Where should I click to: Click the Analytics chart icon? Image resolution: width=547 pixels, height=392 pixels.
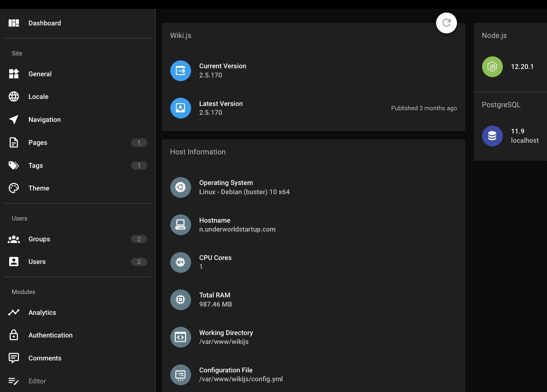[14, 312]
